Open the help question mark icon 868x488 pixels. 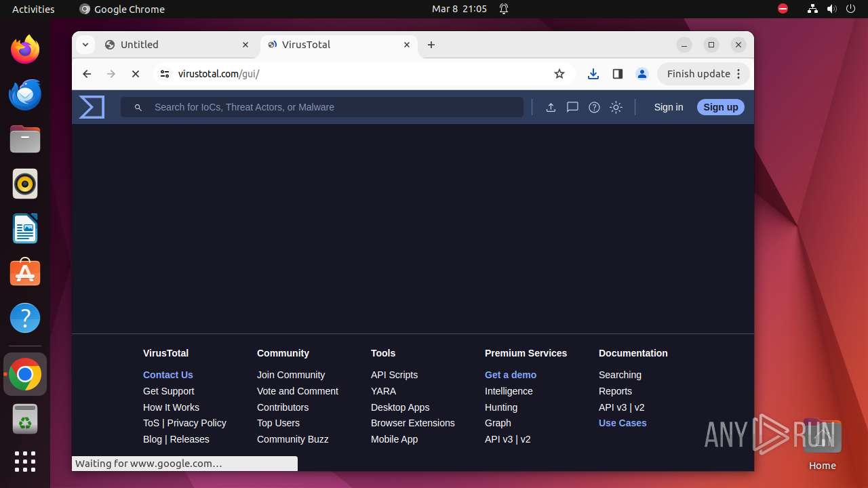pyautogui.click(x=594, y=107)
